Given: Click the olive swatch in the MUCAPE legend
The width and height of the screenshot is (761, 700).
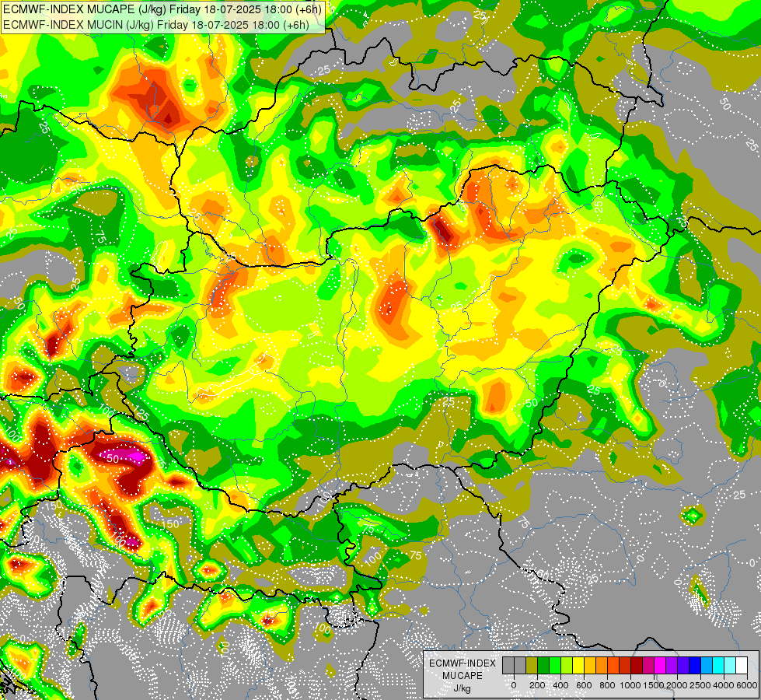Looking at the screenshot, I should click(532, 665).
